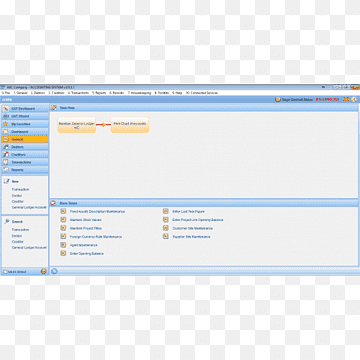The image size is (360, 360).
Task: Click icon beside Maintain Stock Values
Action: tap(63, 220)
